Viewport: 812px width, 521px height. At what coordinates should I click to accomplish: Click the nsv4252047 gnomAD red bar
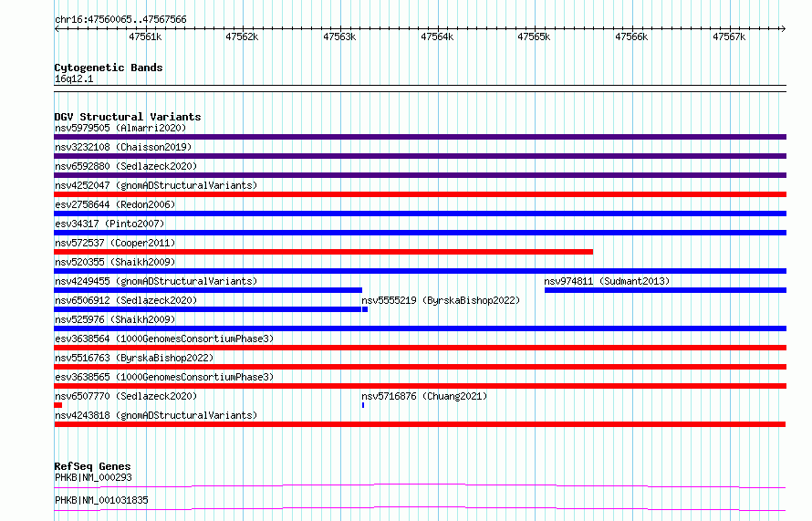click(420, 194)
